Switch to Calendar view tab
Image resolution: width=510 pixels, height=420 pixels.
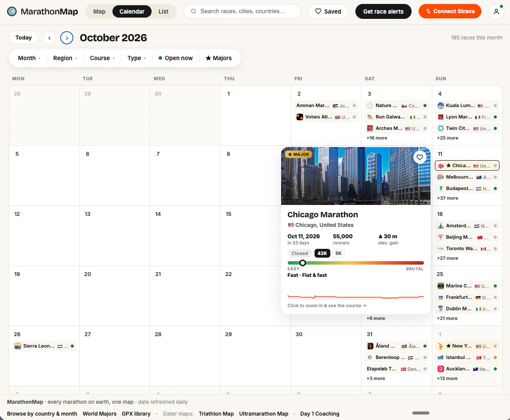pyautogui.click(x=132, y=11)
